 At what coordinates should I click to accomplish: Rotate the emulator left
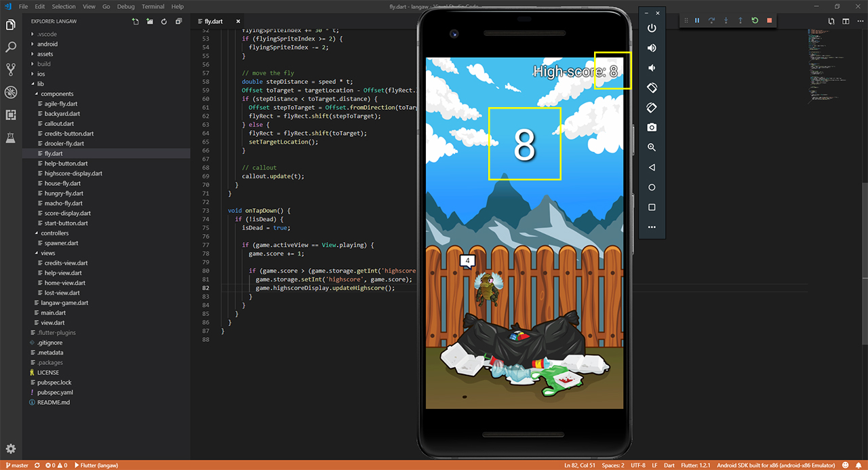tap(652, 87)
